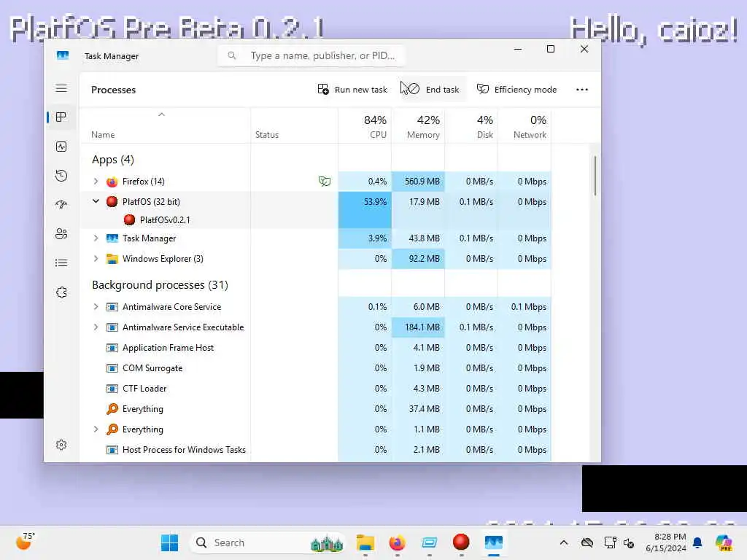The image size is (747, 560).
Task: Open File Explorer from the taskbar
Action: pos(365,542)
